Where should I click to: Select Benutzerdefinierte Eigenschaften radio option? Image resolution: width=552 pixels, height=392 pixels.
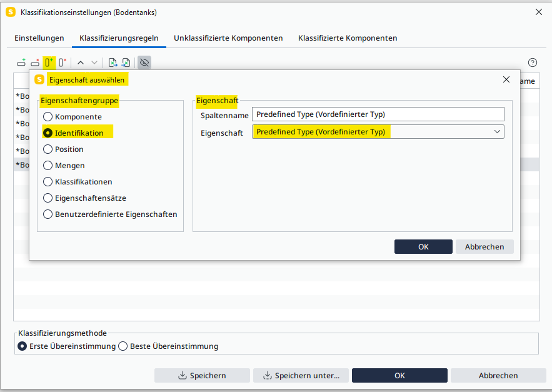pos(48,214)
